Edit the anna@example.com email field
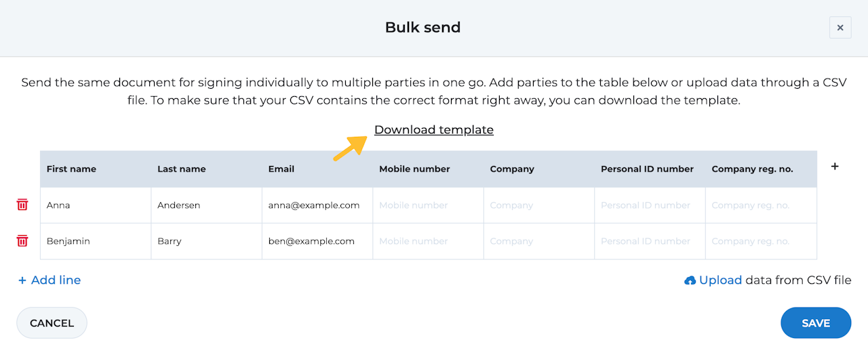Viewport: 868px width, 355px height. point(317,205)
